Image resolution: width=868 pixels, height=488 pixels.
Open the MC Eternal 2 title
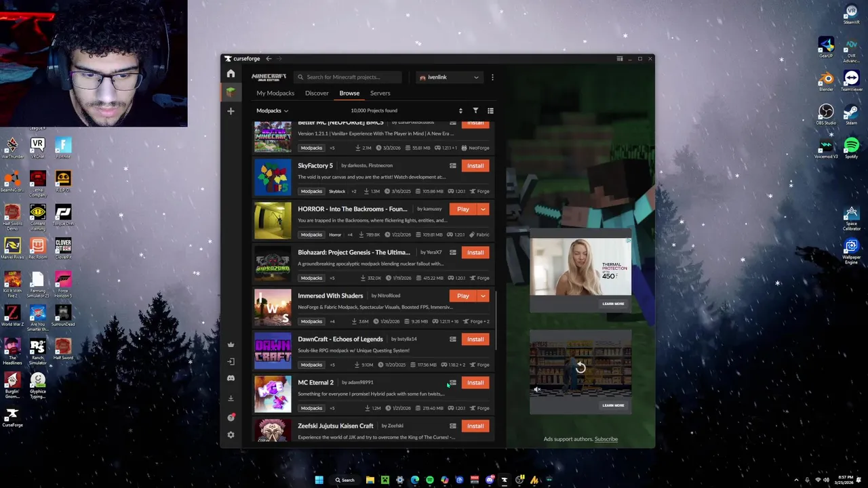(x=315, y=382)
